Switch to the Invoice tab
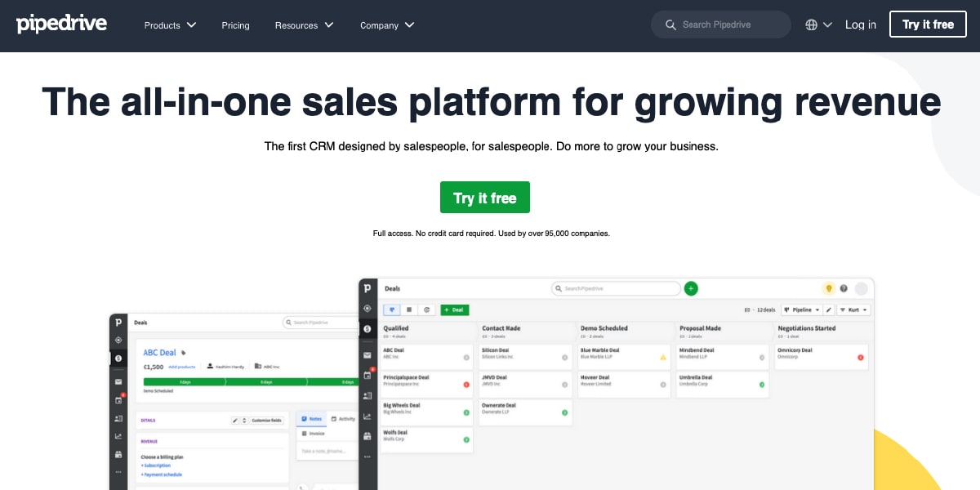The height and width of the screenshot is (490, 980). coord(312,434)
